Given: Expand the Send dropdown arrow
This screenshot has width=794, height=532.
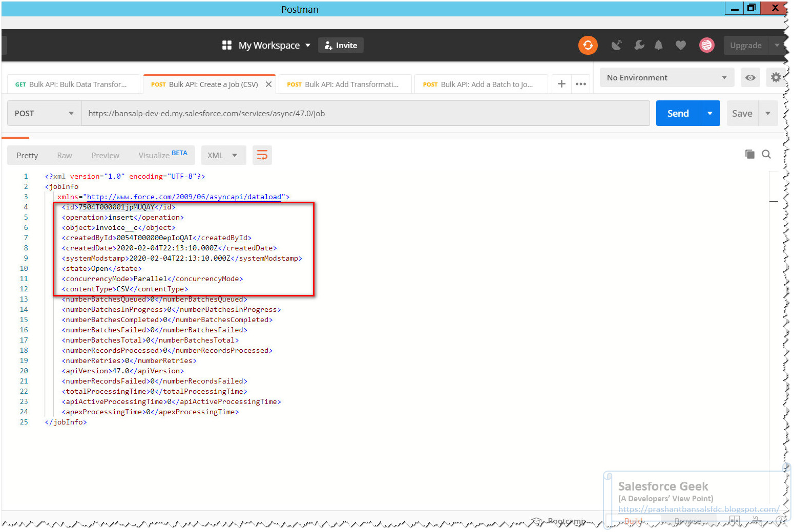Looking at the screenshot, I should coord(710,113).
